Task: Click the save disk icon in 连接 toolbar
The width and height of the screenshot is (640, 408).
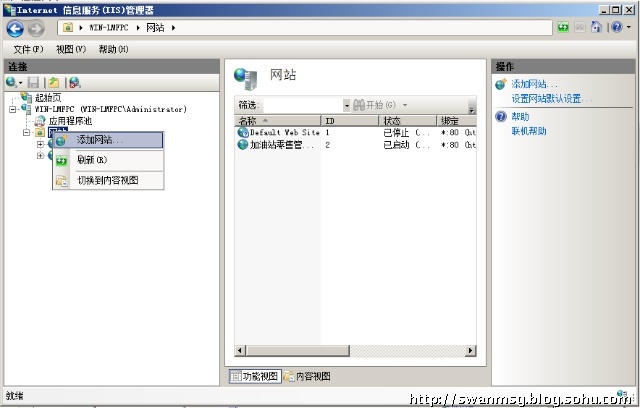Action: click(33, 83)
